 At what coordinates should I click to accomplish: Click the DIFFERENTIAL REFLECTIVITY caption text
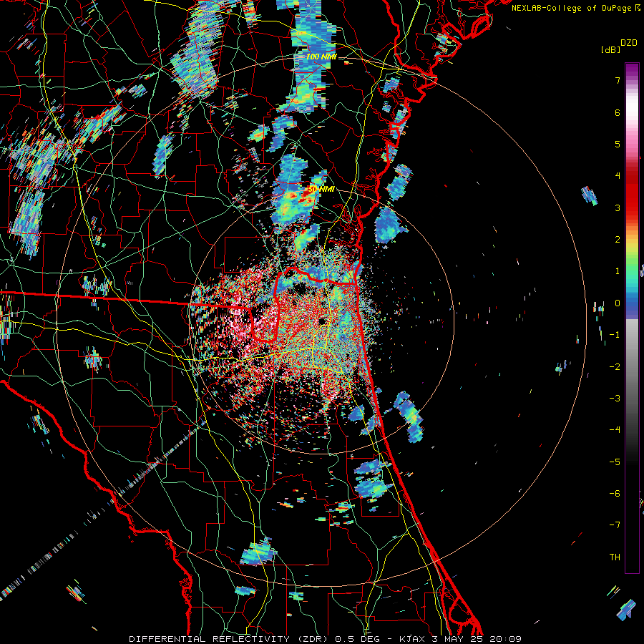point(209,639)
